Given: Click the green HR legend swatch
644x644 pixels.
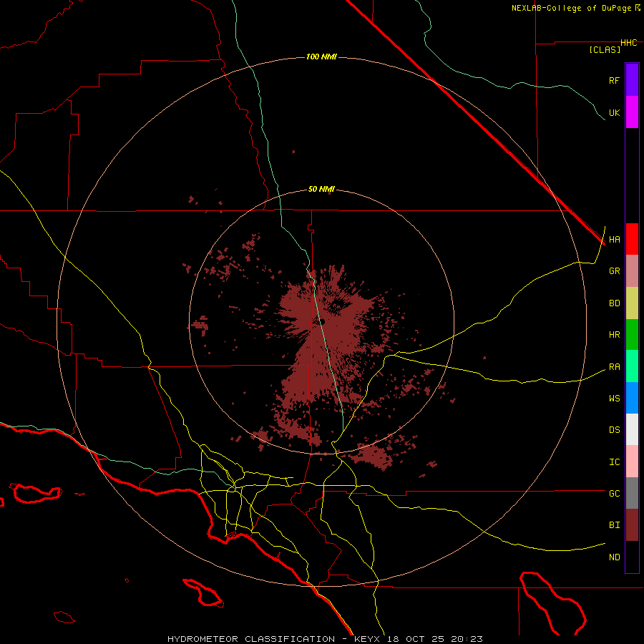Looking at the screenshot, I should click(x=632, y=335).
